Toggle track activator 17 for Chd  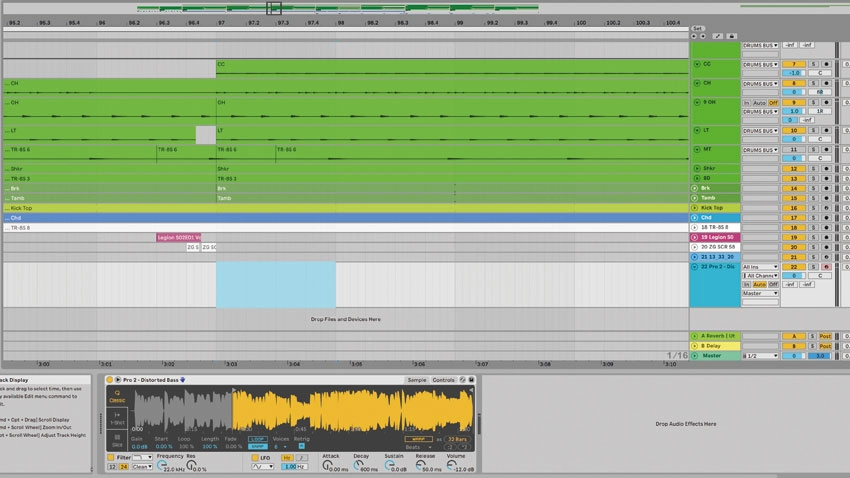(x=794, y=217)
